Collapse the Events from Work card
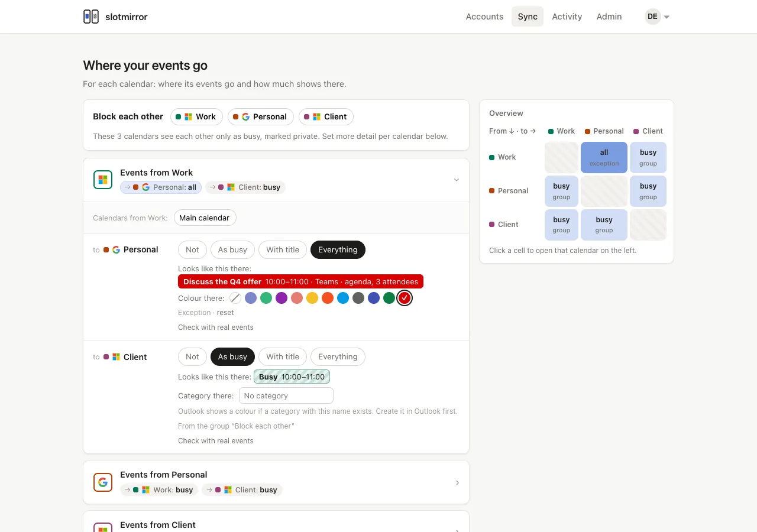The height and width of the screenshot is (532, 757). pos(457,180)
